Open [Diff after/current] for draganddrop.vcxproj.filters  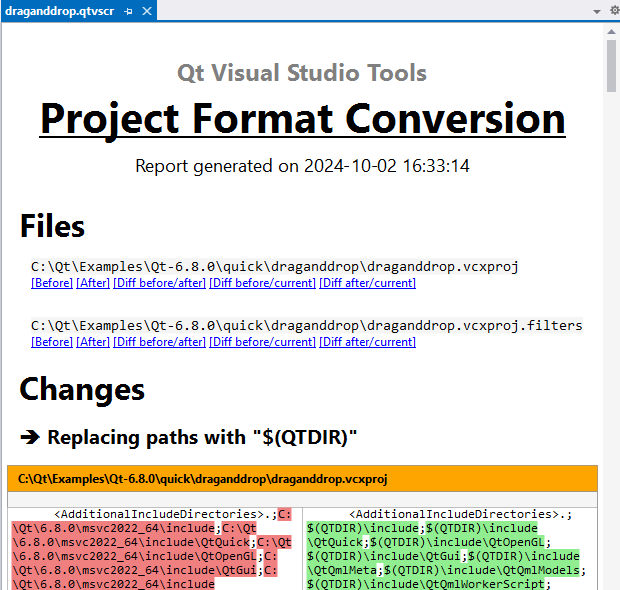coord(367,342)
